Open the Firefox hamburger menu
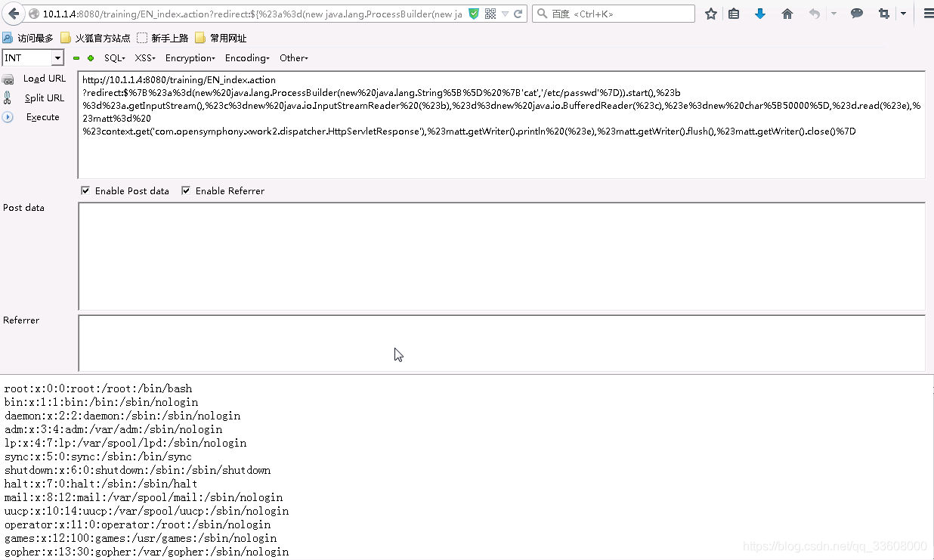 928,14
